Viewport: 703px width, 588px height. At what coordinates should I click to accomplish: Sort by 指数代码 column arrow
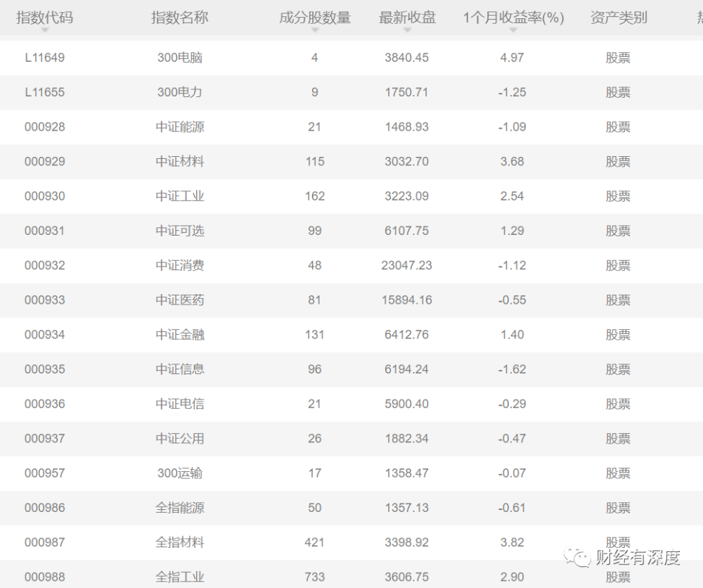click(x=44, y=30)
